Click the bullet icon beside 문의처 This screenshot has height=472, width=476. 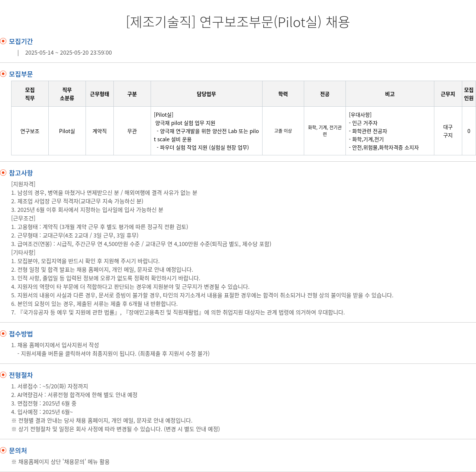click(x=3, y=450)
